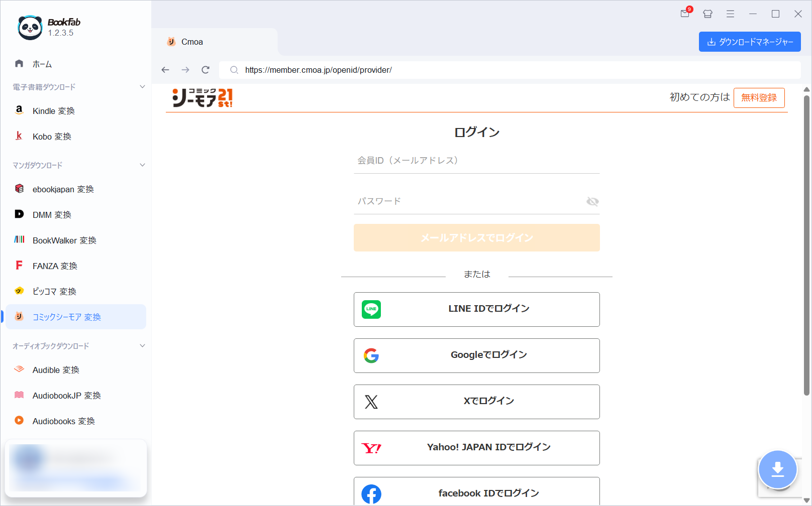Open the Home icon in sidebar
This screenshot has height=506, width=812.
click(x=19, y=63)
